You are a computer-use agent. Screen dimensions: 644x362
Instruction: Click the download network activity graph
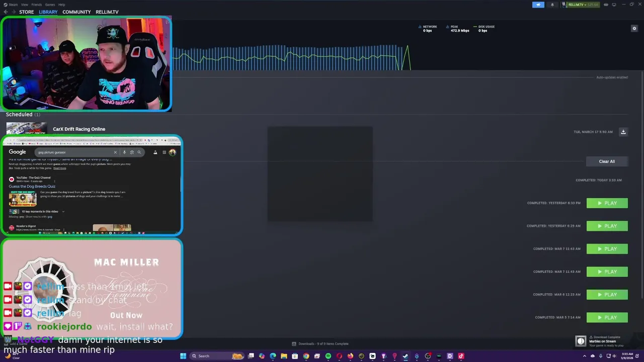(x=292, y=57)
